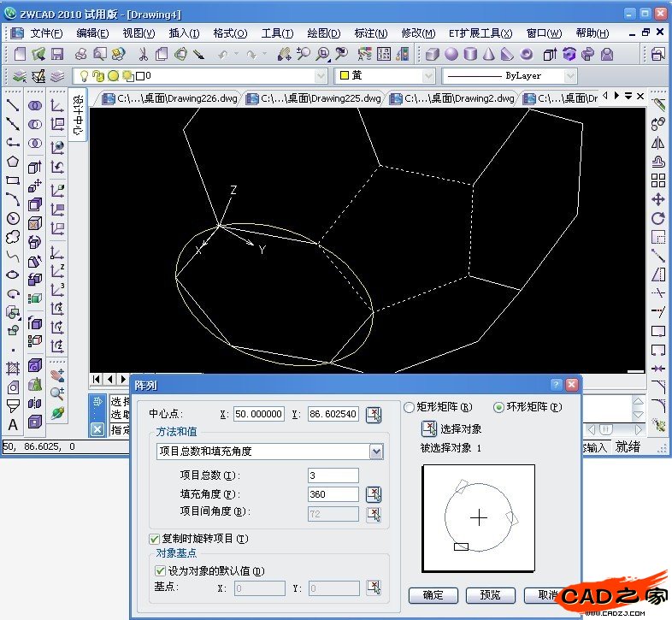
Task: Select Polar Array radio button
Action: click(x=498, y=407)
